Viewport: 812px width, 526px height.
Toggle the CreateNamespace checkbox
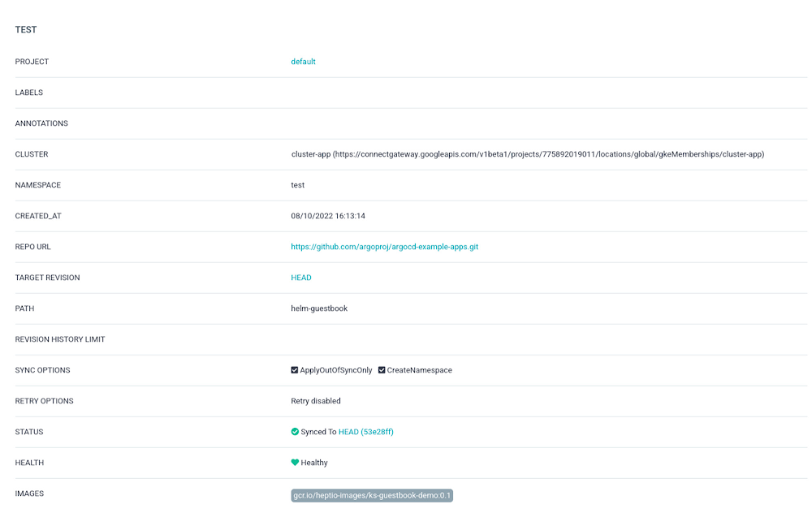382,370
